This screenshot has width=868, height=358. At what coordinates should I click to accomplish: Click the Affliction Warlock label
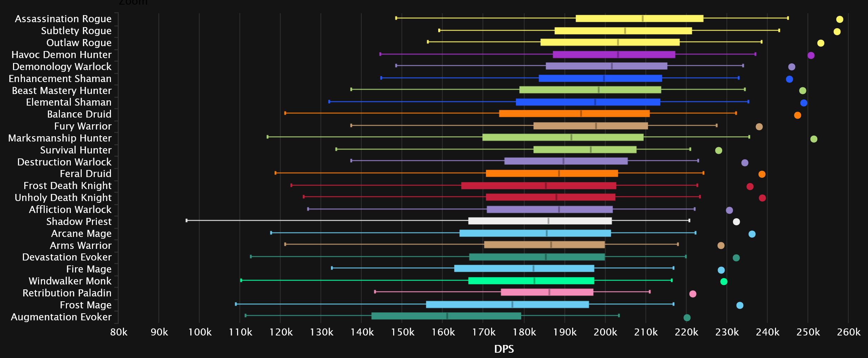[x=70, y=209]
